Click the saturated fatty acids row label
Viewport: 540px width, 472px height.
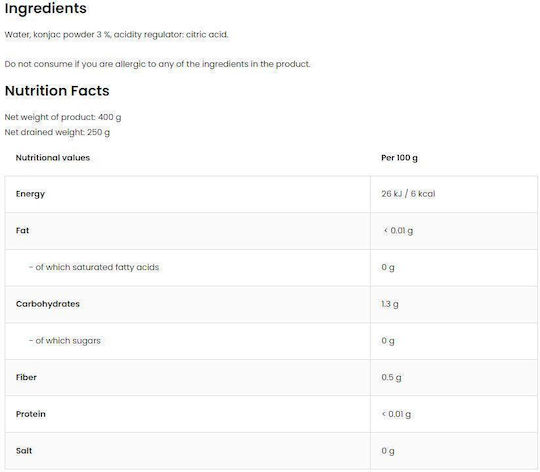[x=94, y=268]
